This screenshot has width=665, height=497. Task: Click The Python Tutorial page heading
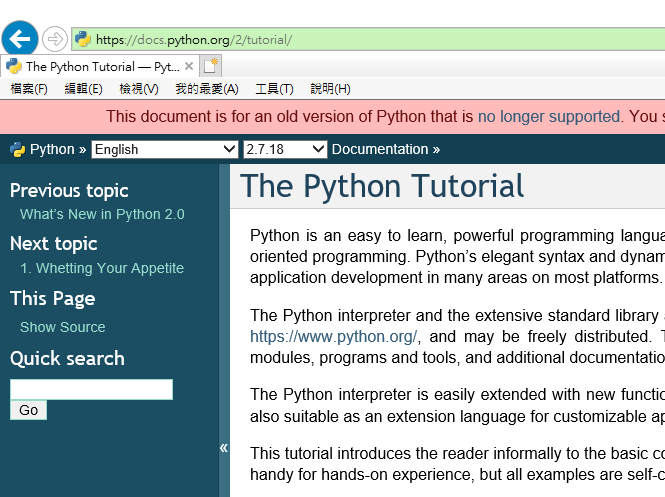pyautogui.click(x=382, y=186)
